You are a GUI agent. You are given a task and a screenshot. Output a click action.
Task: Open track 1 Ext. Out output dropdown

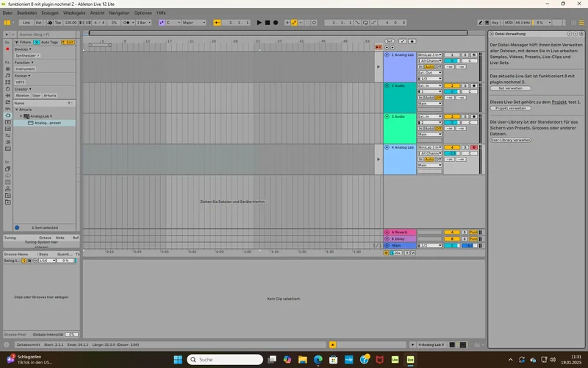click(x=430, y=73)
